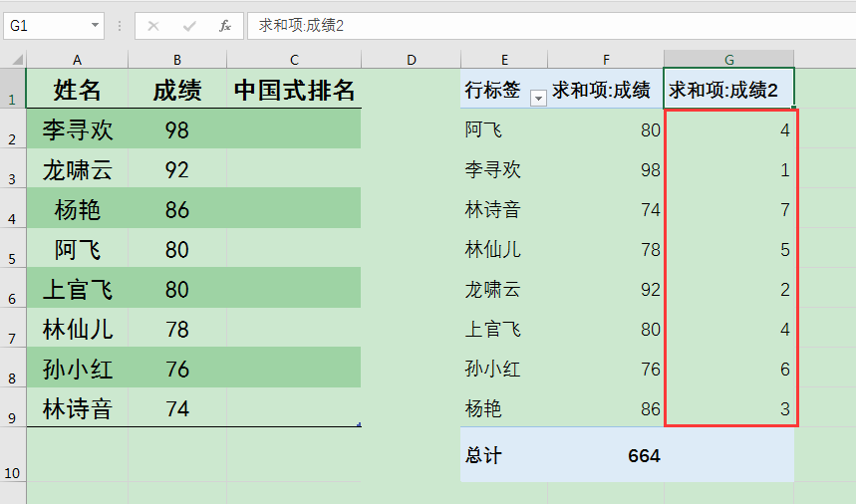Click the formula bar options dots

click(x=120, y=26)
